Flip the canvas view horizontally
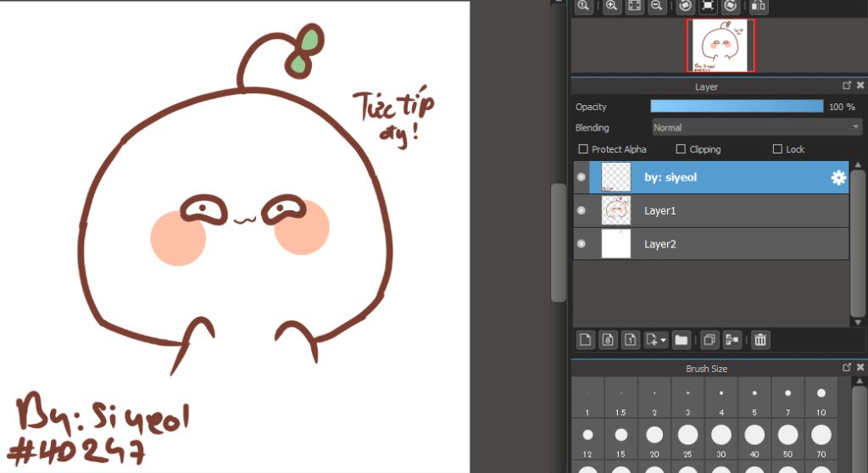This screenshot has height=473, width=868. [x=759, y=6]
